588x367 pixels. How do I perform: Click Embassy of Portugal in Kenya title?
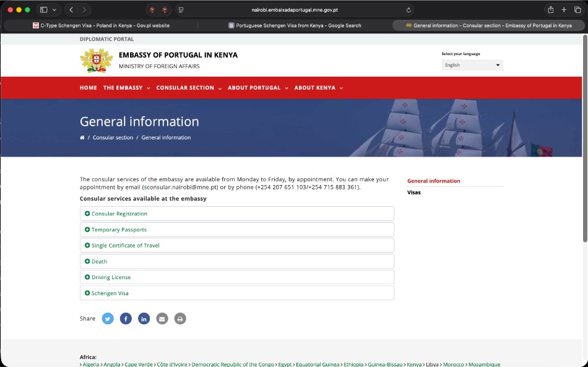pos(178,55)
